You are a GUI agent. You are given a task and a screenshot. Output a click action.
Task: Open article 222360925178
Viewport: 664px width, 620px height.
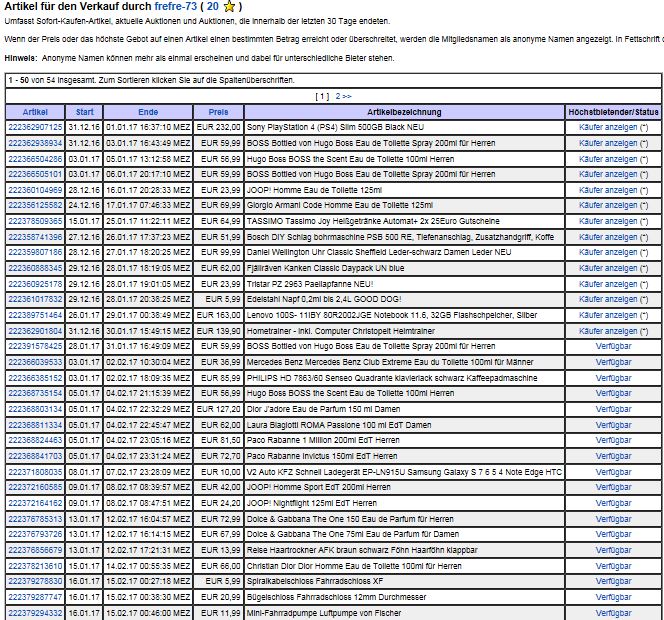click(x=35, y=284)
